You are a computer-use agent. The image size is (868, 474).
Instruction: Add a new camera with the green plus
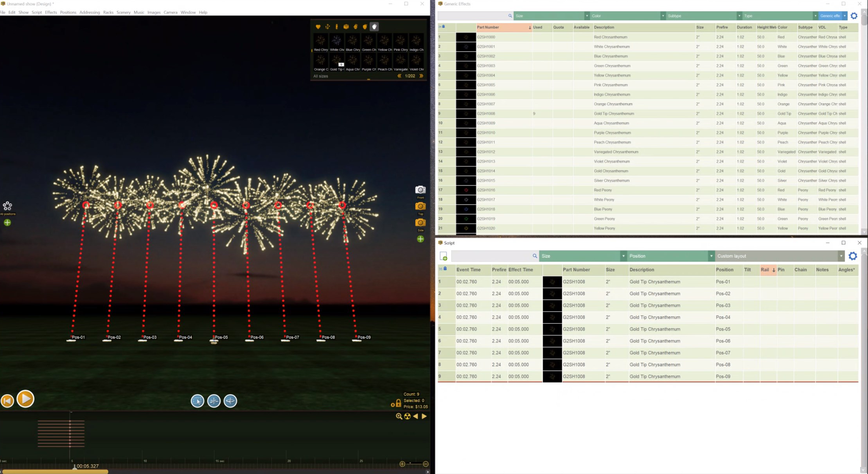(x=420, y=239)
